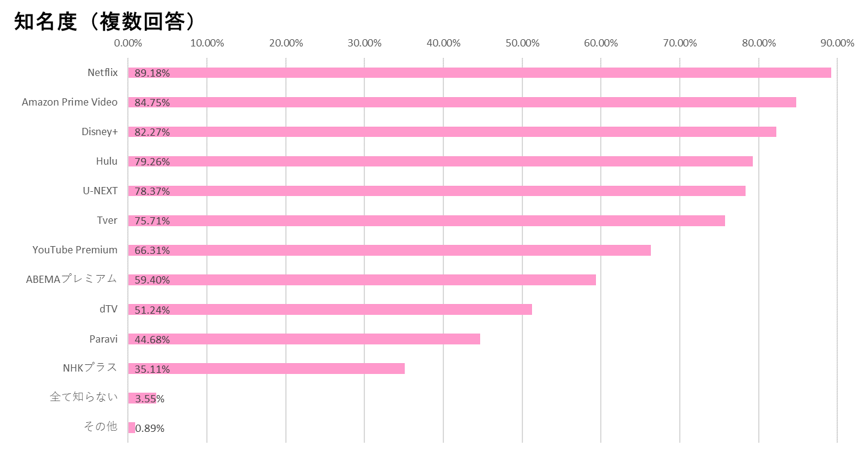Click the 3.55% data label
Viewport: 868px width, 456px height.
point(150,399)
